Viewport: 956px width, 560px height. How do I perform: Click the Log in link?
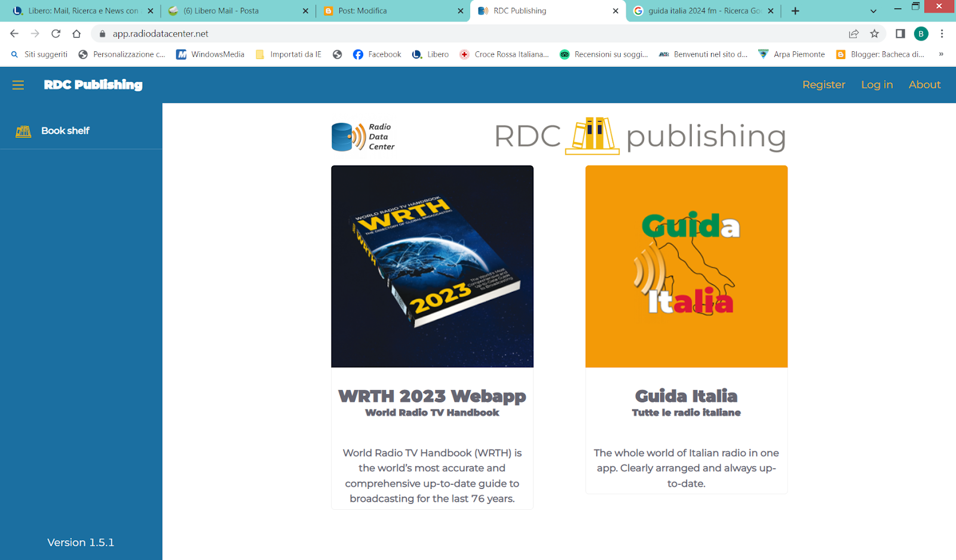[x=877, y=85]
